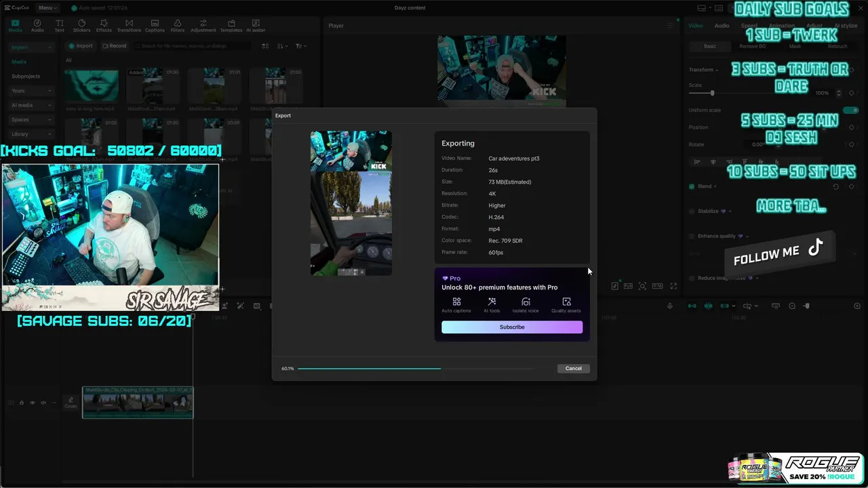Mute the main timeline track
This screenshot has height=488, width=868.
43,403
